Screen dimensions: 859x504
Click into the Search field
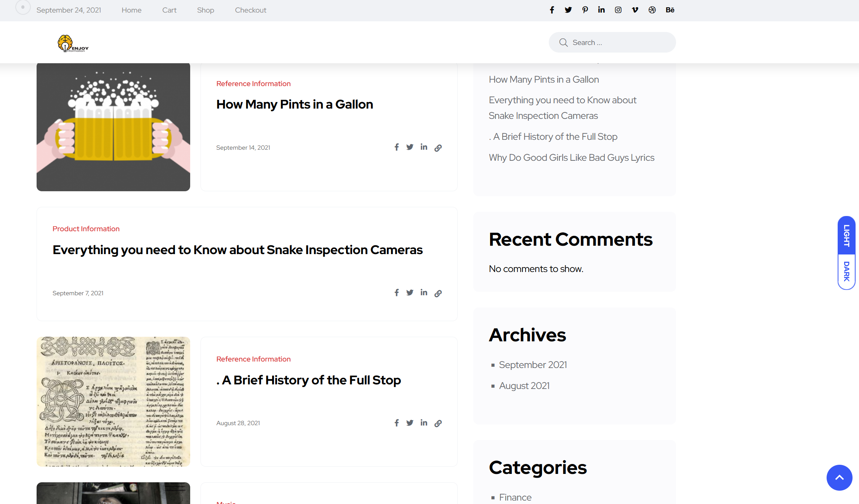click(612, 42)
